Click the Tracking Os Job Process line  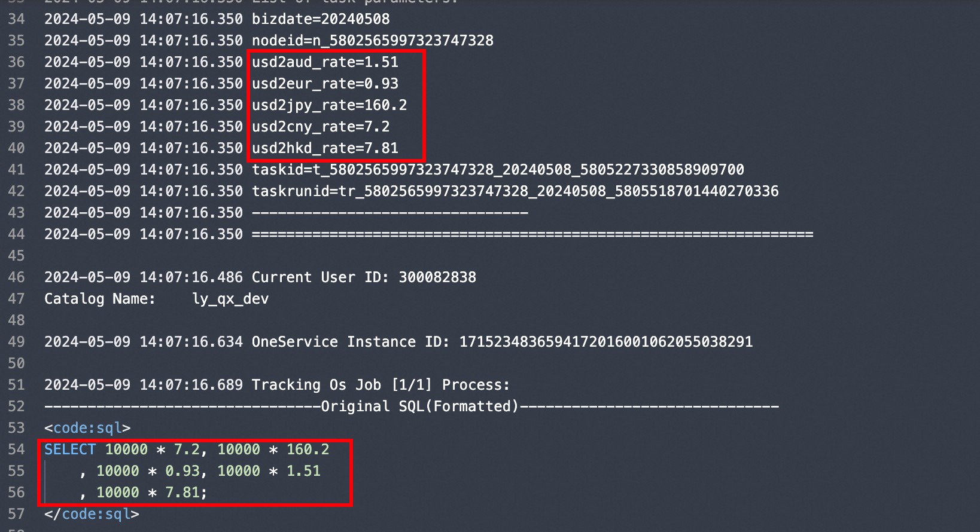coord(381,385)
